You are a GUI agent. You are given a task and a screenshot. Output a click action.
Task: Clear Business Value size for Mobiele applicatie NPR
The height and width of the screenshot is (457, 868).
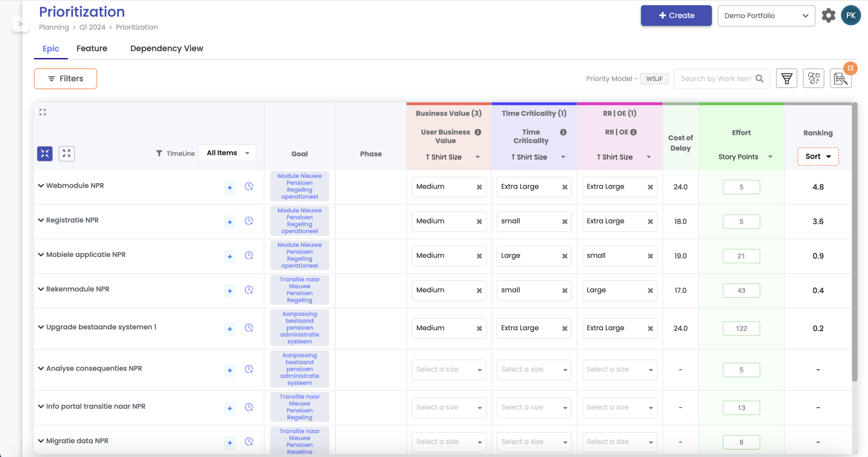coord(479,256)
